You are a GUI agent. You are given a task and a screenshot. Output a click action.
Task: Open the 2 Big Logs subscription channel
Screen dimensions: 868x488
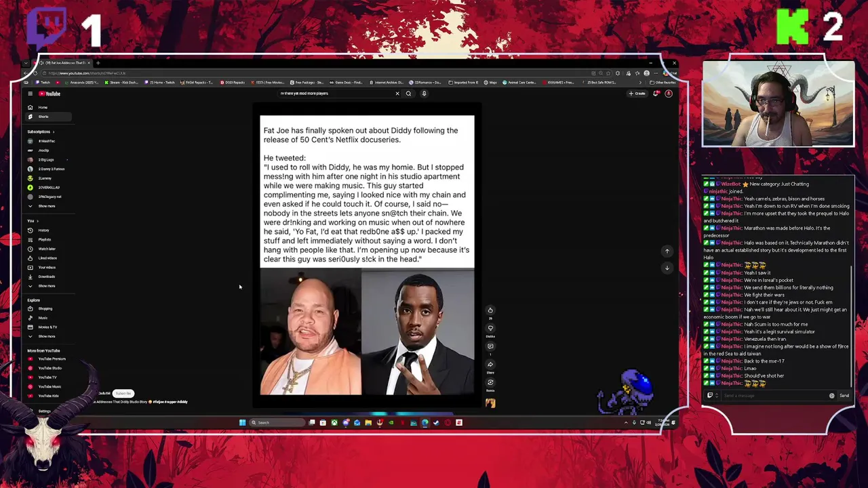coord(49,159)
